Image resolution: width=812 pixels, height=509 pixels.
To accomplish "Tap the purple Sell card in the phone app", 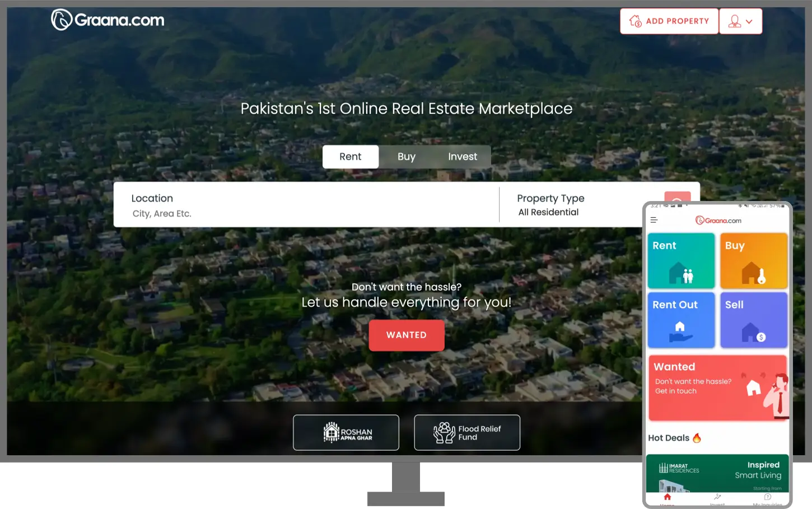I will click(754, 320).
